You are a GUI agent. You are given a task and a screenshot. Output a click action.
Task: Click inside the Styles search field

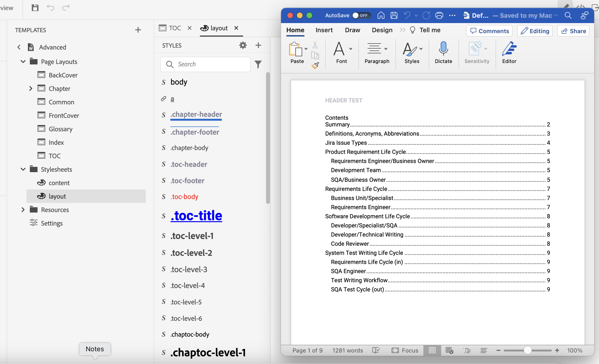click(205, 64)
